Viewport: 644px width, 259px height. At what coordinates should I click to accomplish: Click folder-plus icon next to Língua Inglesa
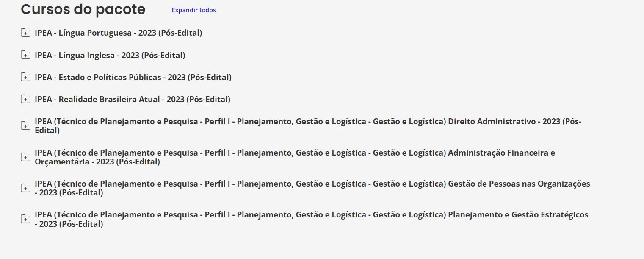point(25,55)
